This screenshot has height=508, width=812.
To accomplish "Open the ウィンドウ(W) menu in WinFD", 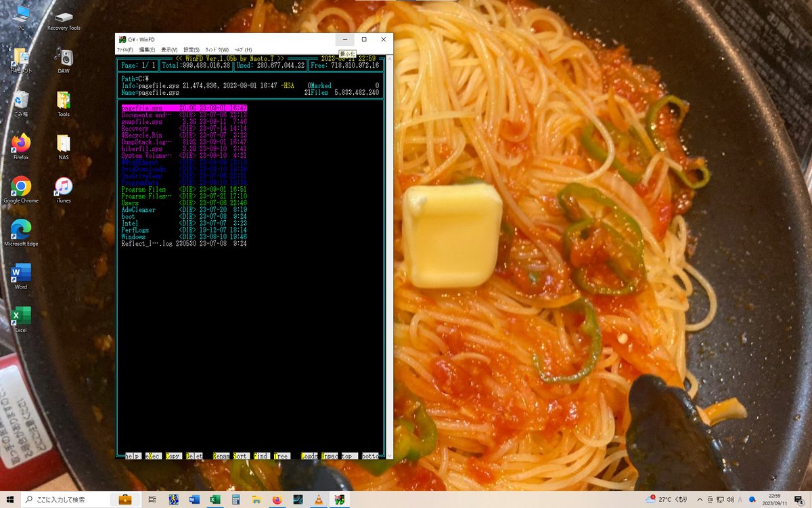I will coord(217,50).
